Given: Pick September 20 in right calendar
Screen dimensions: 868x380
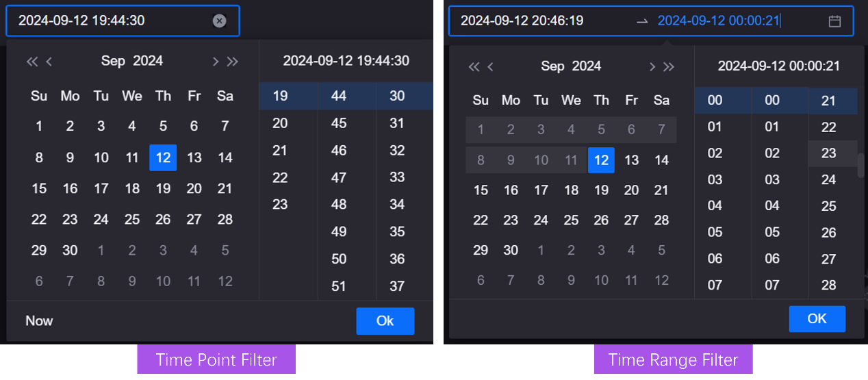Looking at the screenshot, I should (x=631, y=190).
